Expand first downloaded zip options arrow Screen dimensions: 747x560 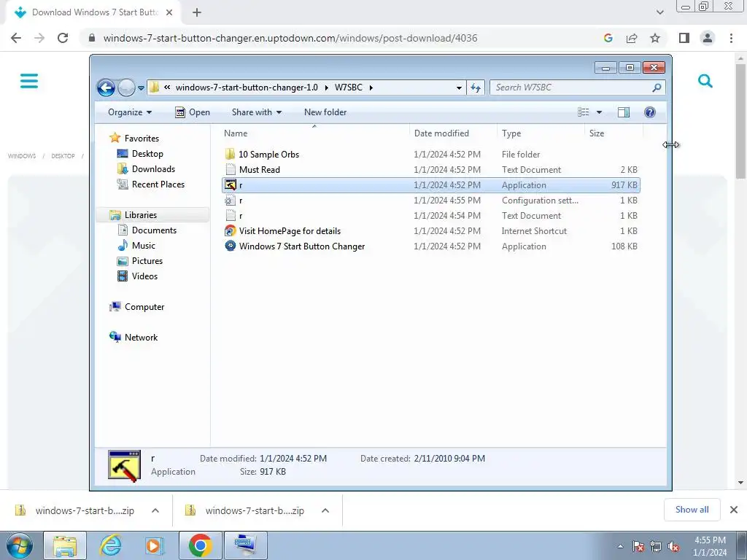(x=155, y=510)
